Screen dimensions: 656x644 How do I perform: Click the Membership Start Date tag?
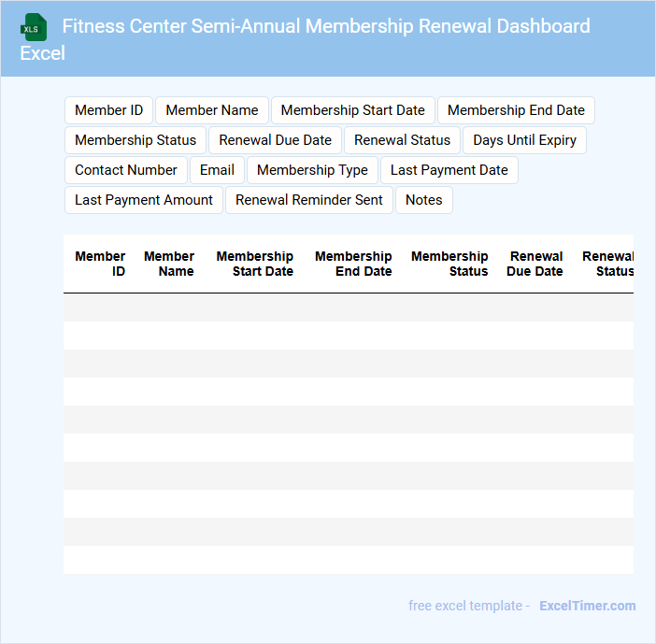click(x=352, y=110)
